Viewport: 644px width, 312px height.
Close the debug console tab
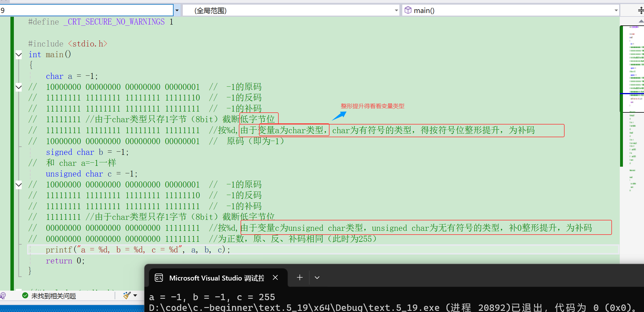(x=275, y=278)
